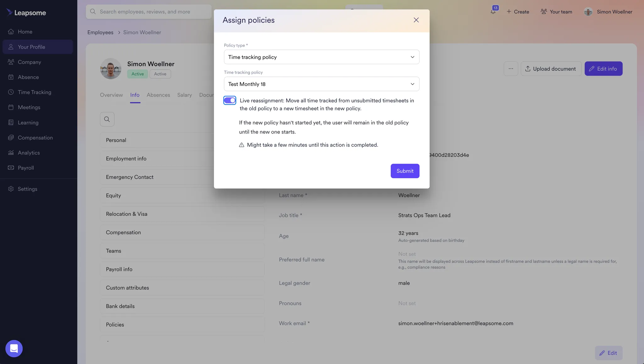644x364 pixels.
Task: Open the Analytics section
Action: pyautogui.click(x=28, y=152)
